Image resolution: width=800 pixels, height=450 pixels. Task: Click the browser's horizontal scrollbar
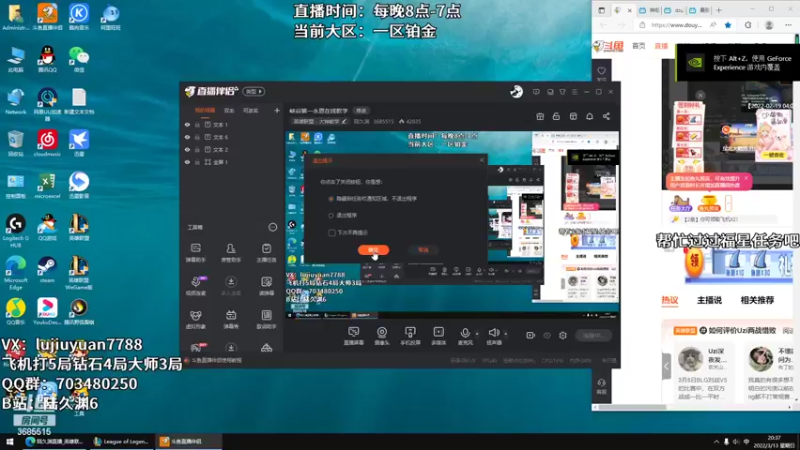pos(633,407)
